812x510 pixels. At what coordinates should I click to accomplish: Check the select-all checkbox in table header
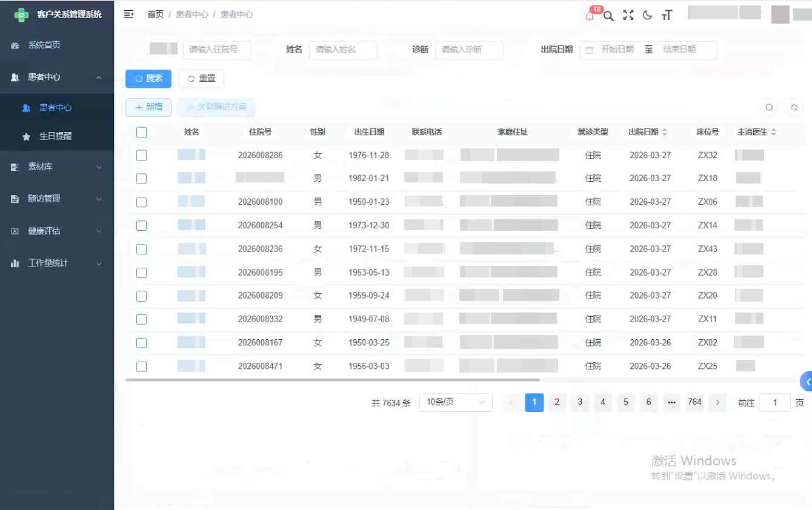(141, 131)
